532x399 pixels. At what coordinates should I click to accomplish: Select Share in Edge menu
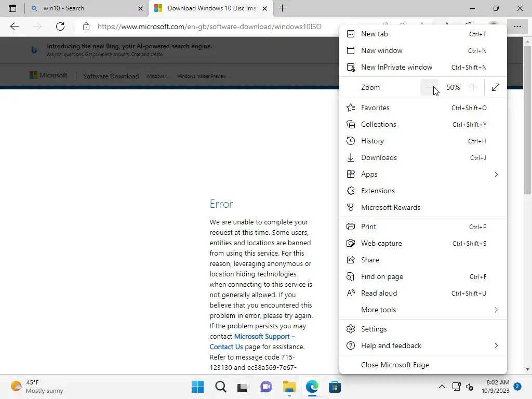tap(423, 260)
